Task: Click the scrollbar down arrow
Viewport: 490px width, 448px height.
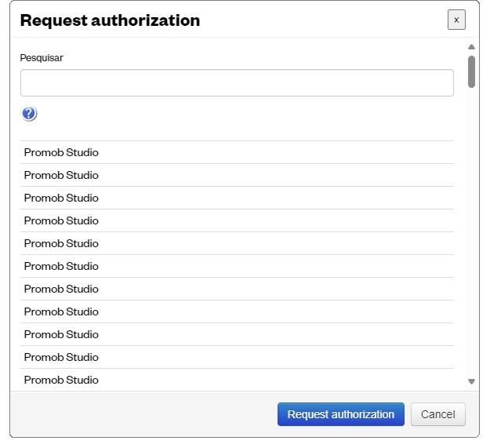Action: tap(471, 381)
